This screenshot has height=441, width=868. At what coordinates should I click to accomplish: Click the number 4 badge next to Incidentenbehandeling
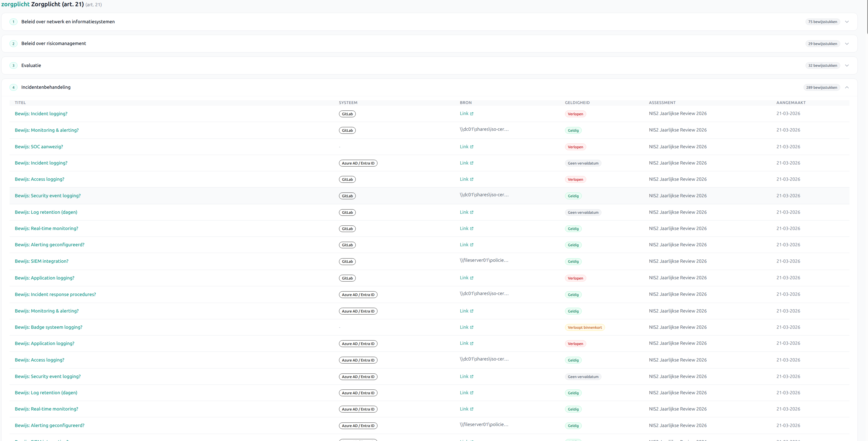click(x=13, y=87)
